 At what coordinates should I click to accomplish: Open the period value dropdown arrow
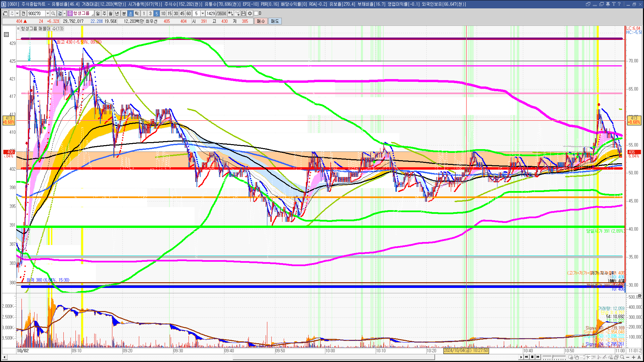pyautogui.click(x=203, y=13)
